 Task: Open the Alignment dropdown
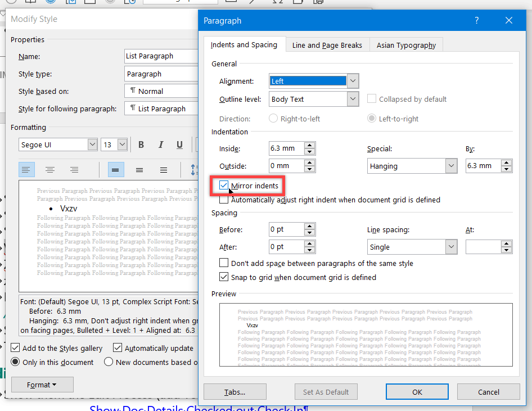coord(353,81)
